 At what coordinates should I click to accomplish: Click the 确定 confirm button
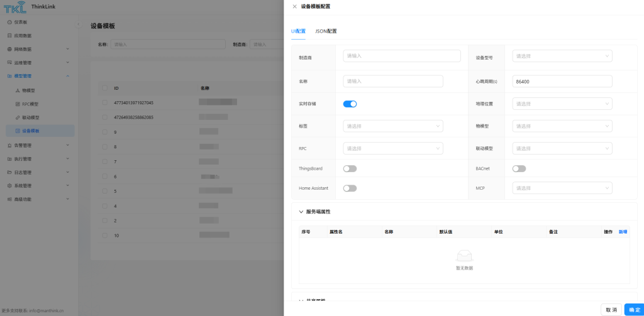[x=633, y=310]
